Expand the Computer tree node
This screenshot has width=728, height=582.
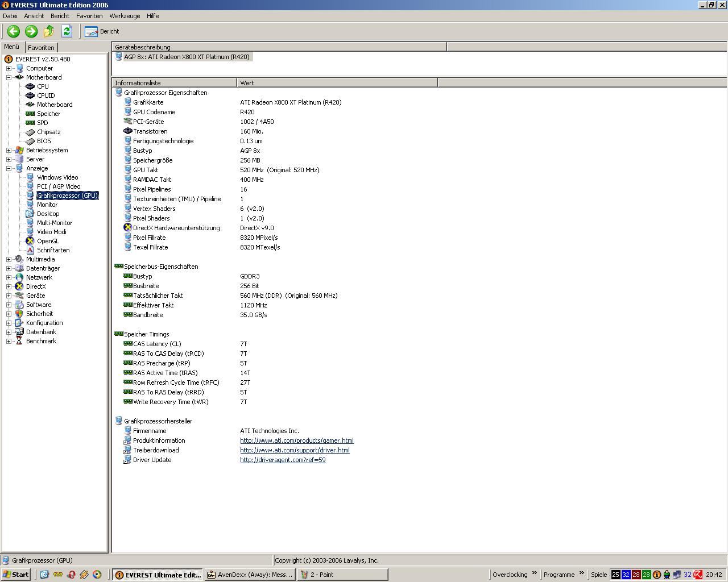click(x=9, y=68)
